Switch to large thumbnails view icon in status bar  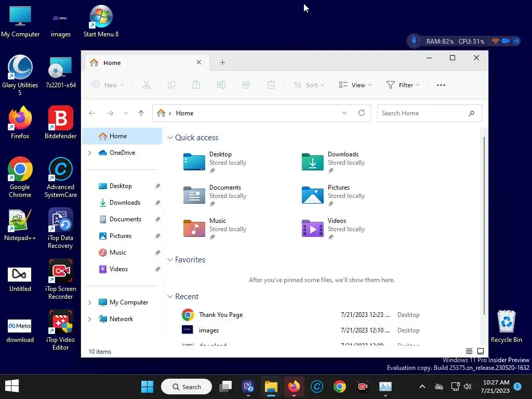tap(481, 351)
